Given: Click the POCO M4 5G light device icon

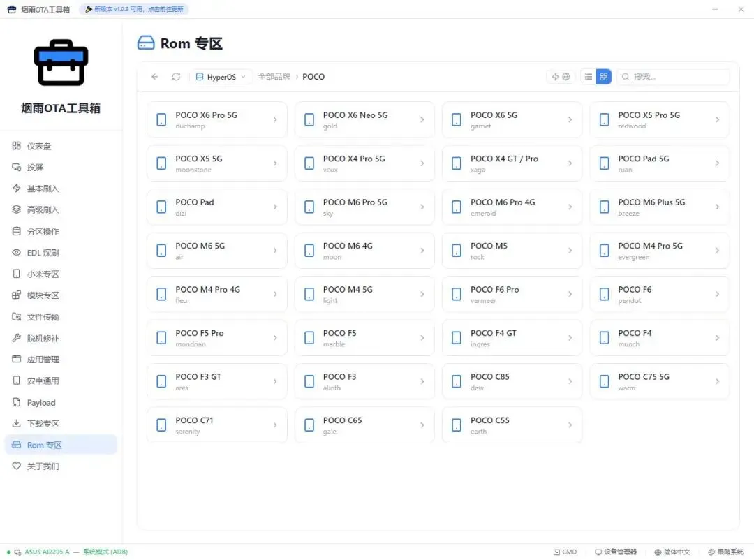Looking at the screenshot, I should coord(309,295).
